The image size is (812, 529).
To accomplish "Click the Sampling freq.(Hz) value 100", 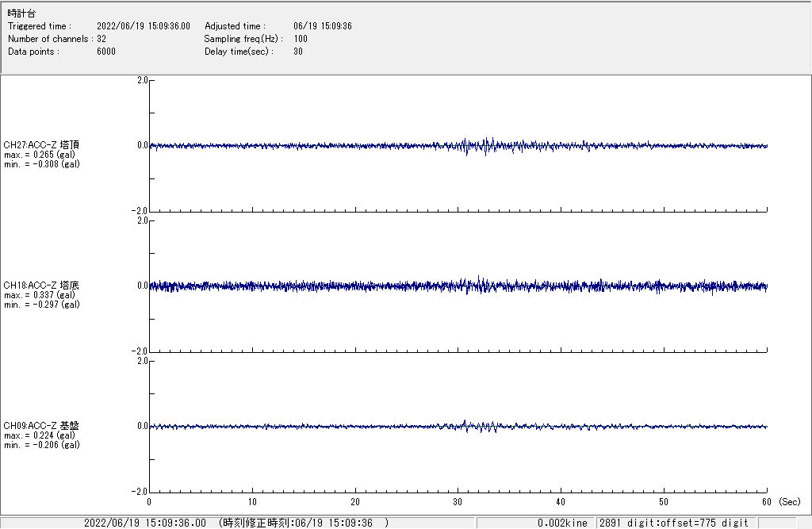I will (x=301, y=39).
